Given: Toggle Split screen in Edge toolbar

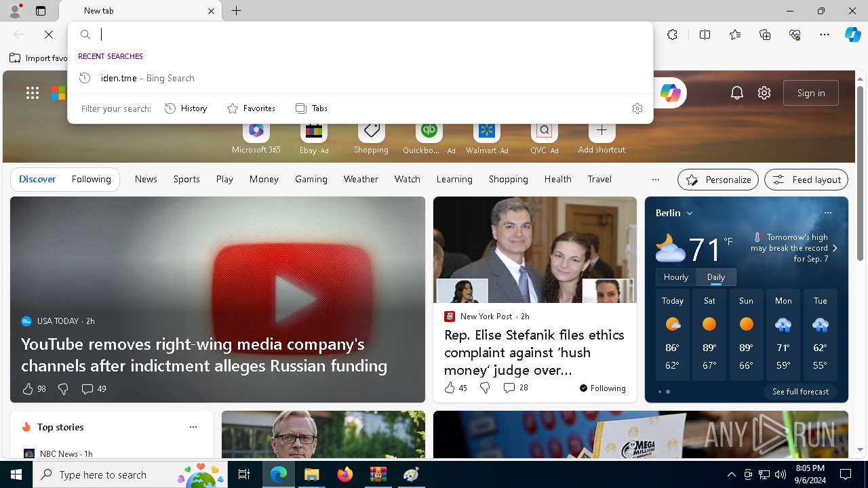Looking at the screenshot, I should tap(705, 35).
